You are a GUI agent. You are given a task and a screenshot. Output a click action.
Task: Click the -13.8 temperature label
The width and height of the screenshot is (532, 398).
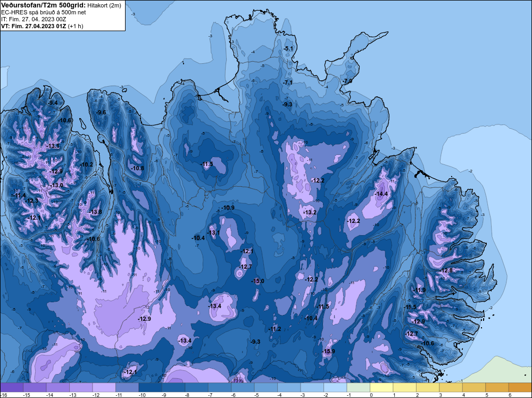95,212
